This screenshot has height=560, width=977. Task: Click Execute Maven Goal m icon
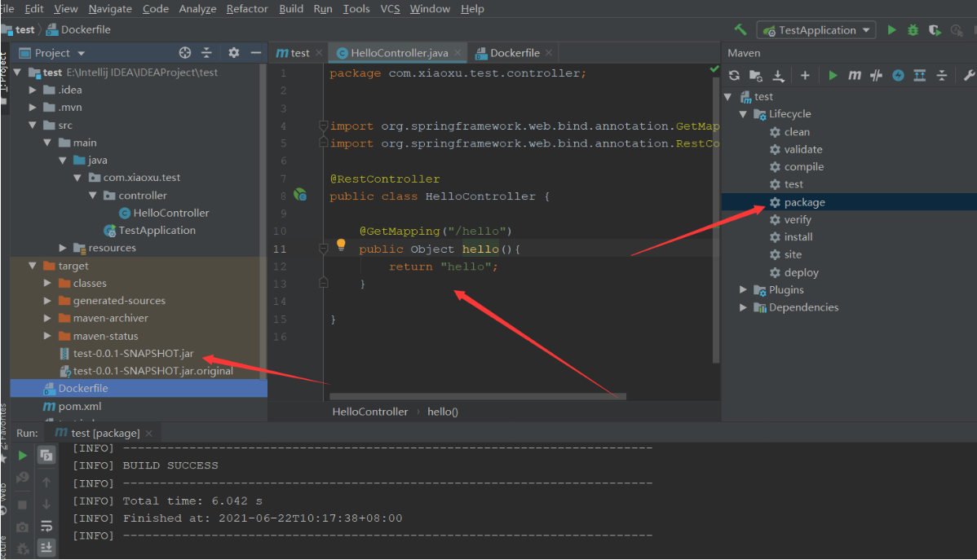[x=854, y=75]
